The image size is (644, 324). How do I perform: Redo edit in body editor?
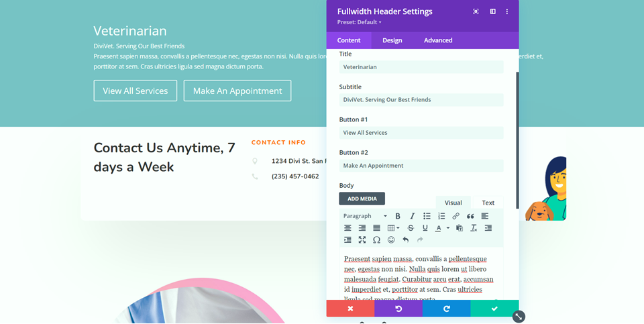[420, 240]
